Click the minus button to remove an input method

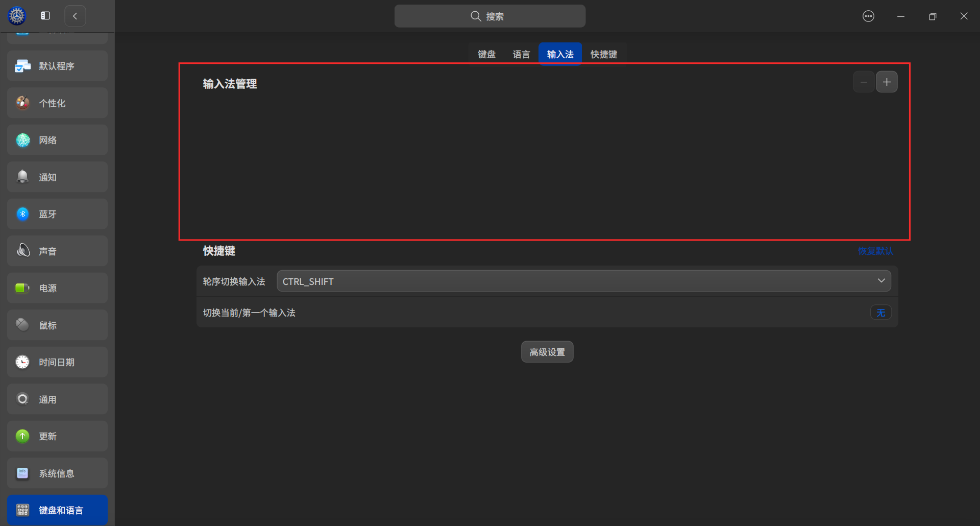[x=863, y=82]
